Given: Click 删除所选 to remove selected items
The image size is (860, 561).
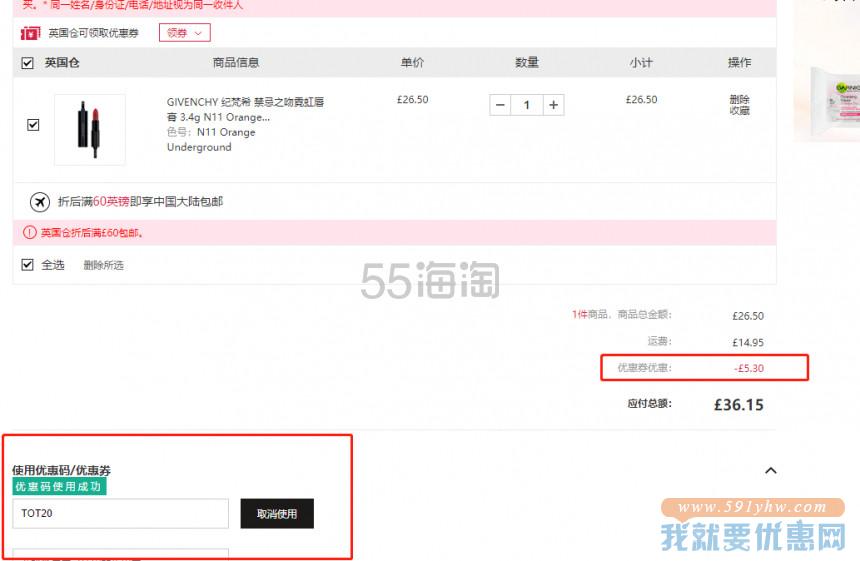Looking at the screenshot, I should (103, 265).
